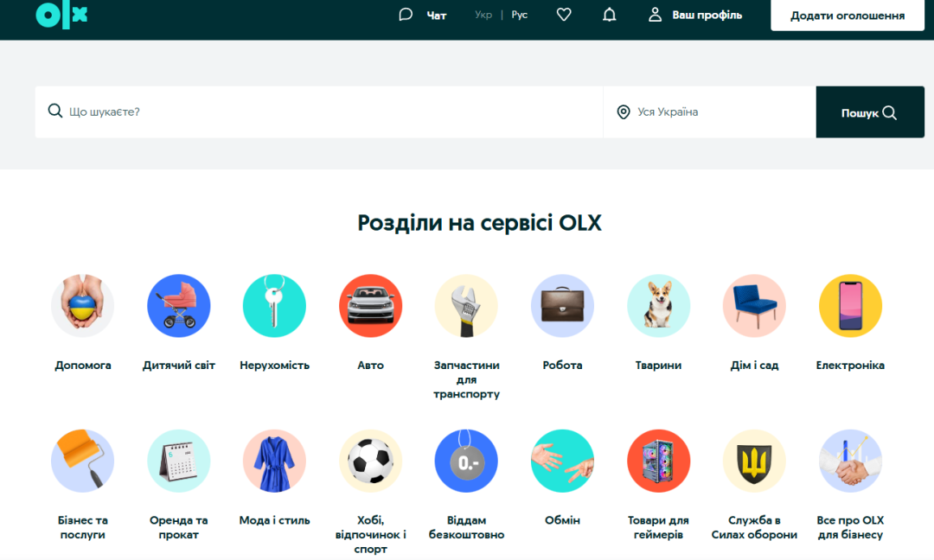Open Все про OLX handshake icon

850,461
